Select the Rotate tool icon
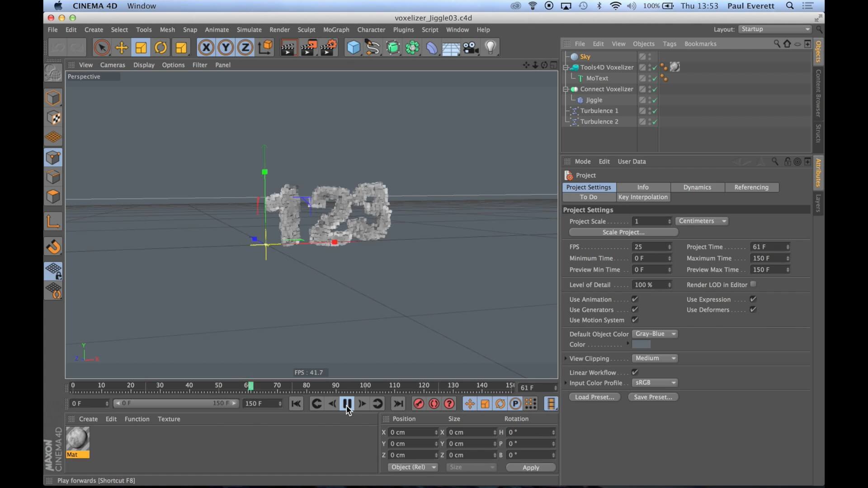This screenshot has width=868, height=488. tap(160, 47)
